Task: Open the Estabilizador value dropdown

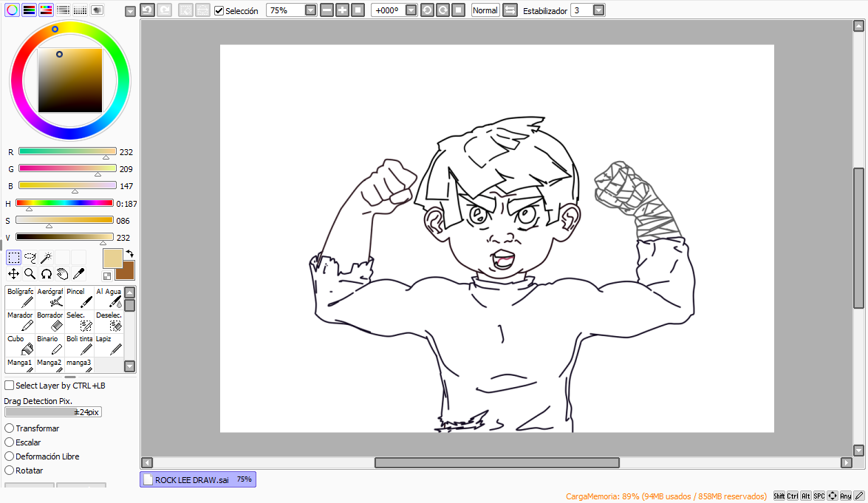Action: tap(598, 10)
